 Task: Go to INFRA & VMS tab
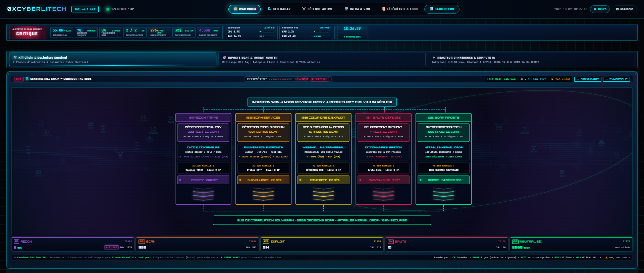[358, 9]
